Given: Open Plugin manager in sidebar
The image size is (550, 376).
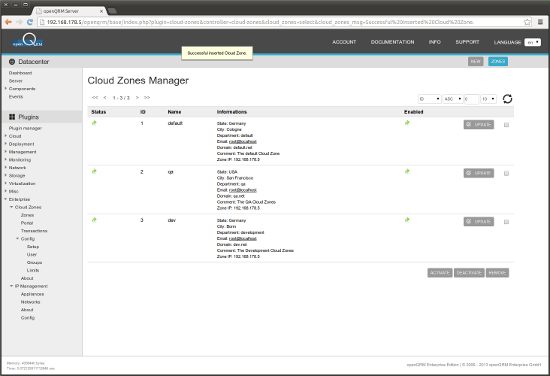Looking at the screenshot, I should 25,128.
